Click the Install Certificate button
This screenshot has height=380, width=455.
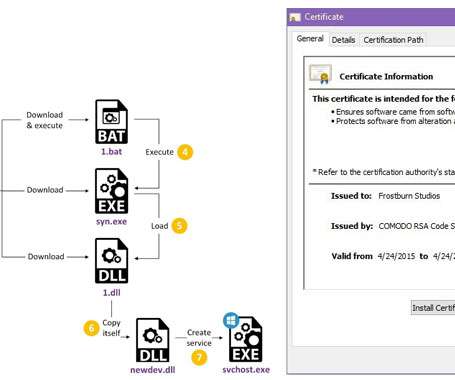pos(433,308)
